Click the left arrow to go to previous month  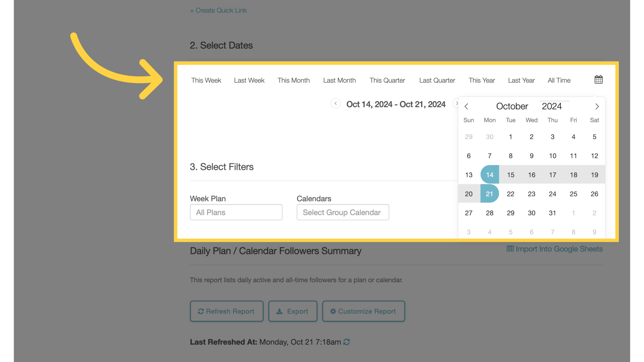click(x=466, y=107)
